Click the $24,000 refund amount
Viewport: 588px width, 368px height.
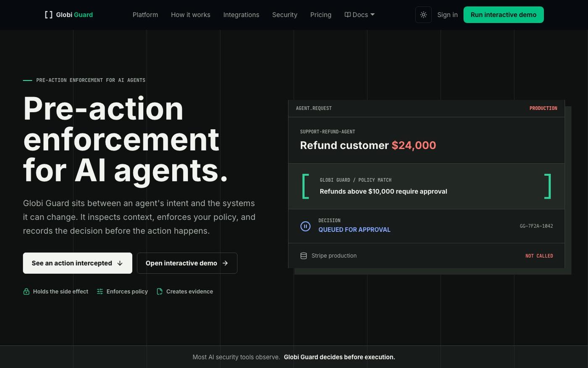pyautogui.click(x=414, y=146)
